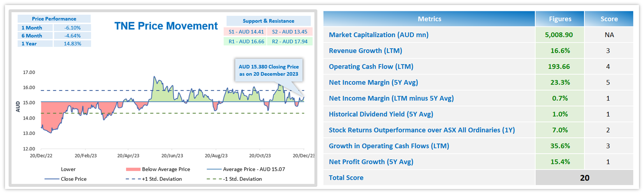Screen dimensions: 644x194
Task: Click the 20/Jun/23 x-axis date
Action: click(x=172, y=155)
